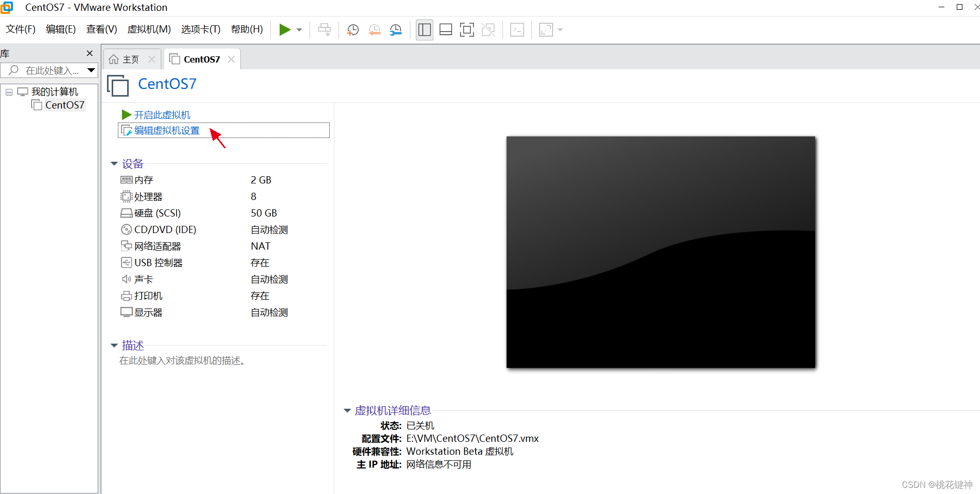The width and height of the screenshot is (980, 494).
Task: Toggle the thumbnail bar view icon
Action: [x=446, y=29]
